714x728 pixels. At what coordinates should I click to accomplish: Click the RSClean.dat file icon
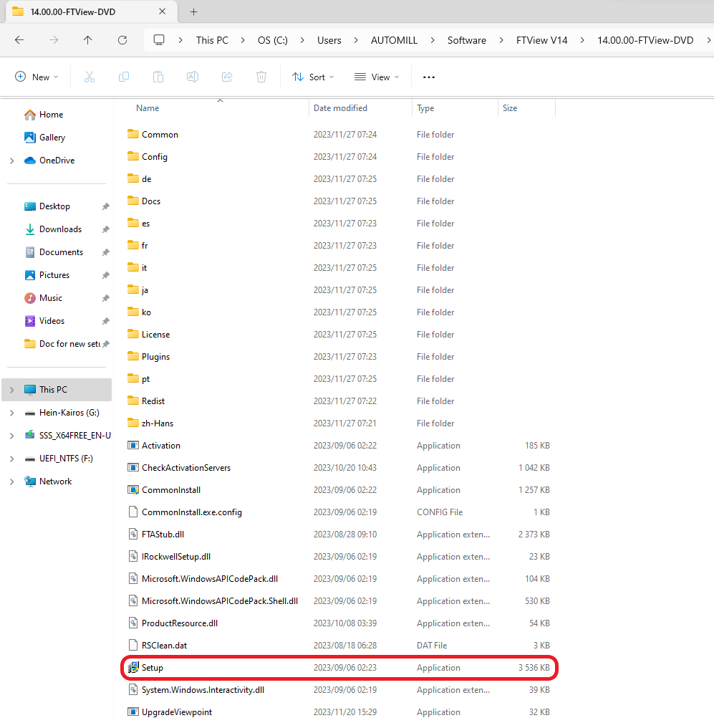[x=133, y=646]
